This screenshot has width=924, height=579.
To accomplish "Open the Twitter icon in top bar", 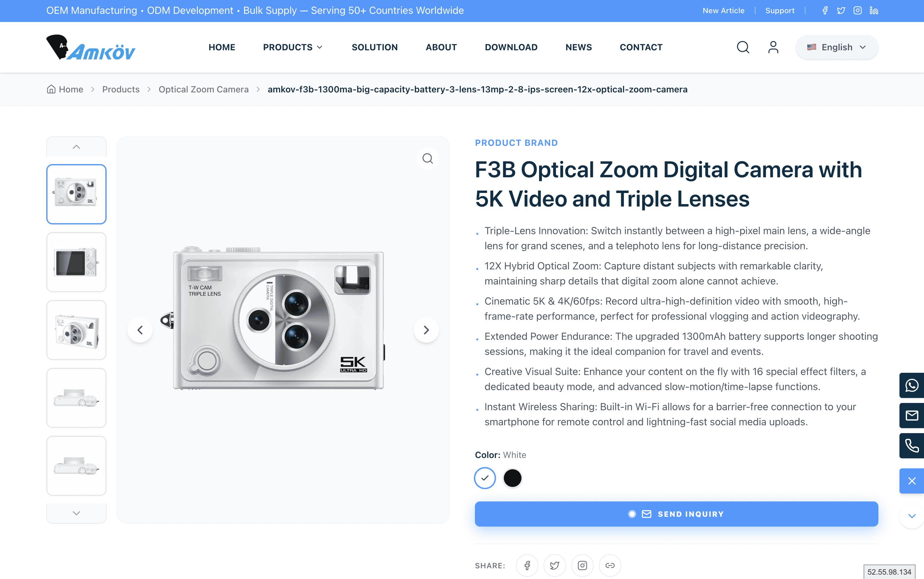I will click(841, 11).
